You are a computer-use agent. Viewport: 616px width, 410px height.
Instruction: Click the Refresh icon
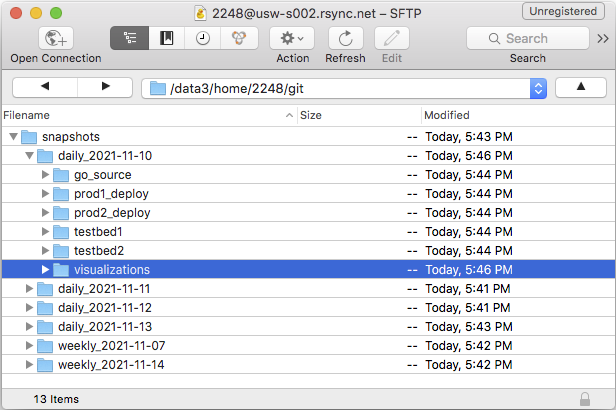click(345, 38)
